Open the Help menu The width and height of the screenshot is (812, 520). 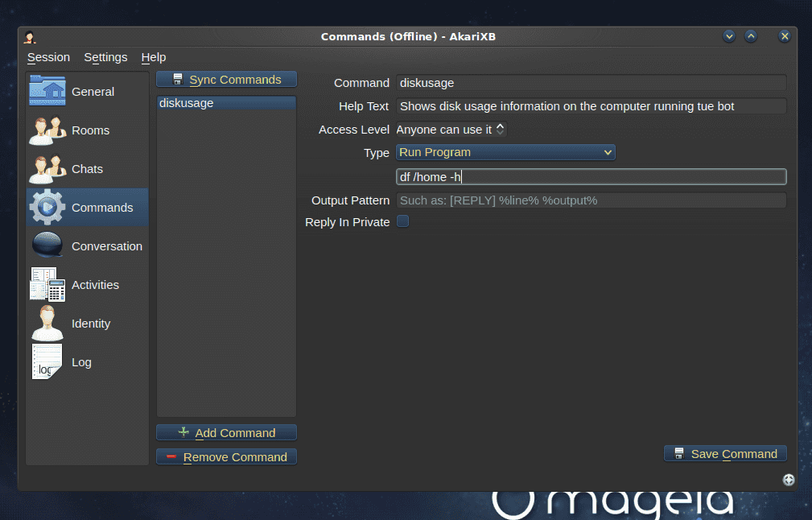tap(153, 57)
